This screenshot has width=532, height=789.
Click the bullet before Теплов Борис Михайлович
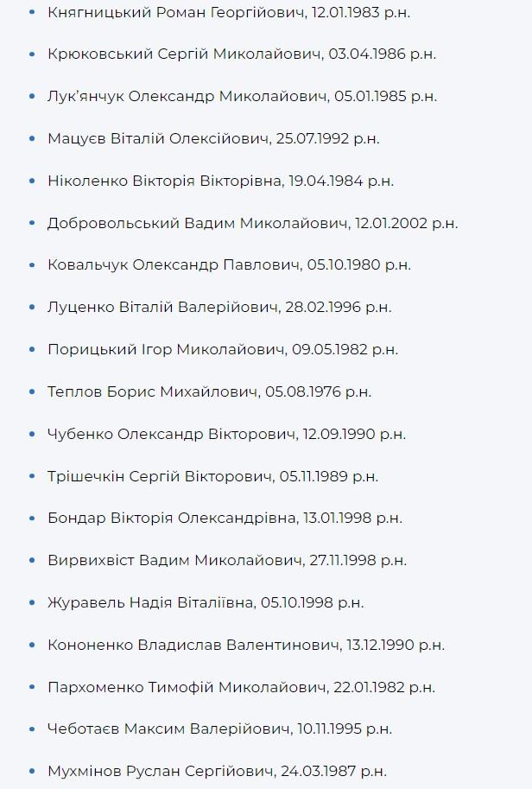[31, 391]
